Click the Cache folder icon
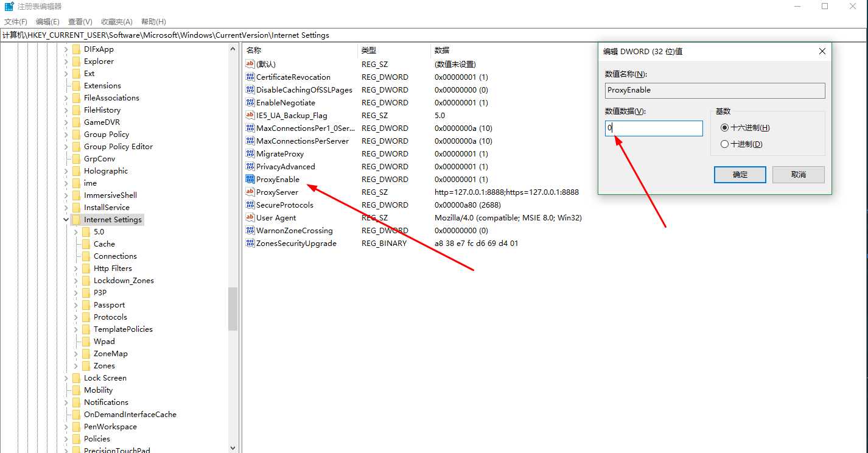 tap(86, 244)
